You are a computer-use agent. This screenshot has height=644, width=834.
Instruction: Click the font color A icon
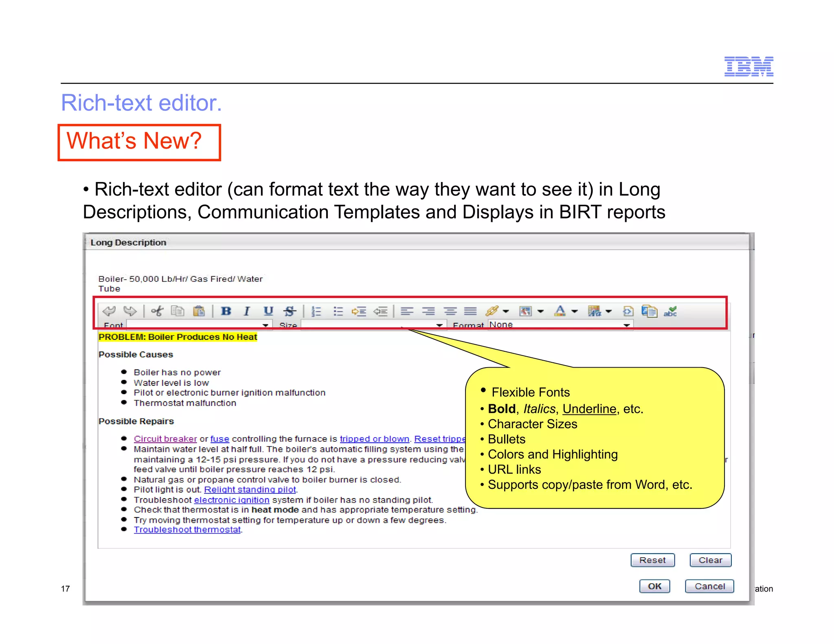click(x=560, y=311)
